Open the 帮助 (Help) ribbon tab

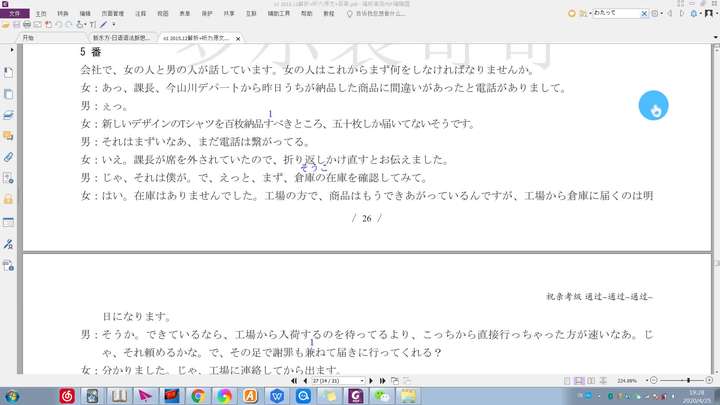tap(306, 14)
